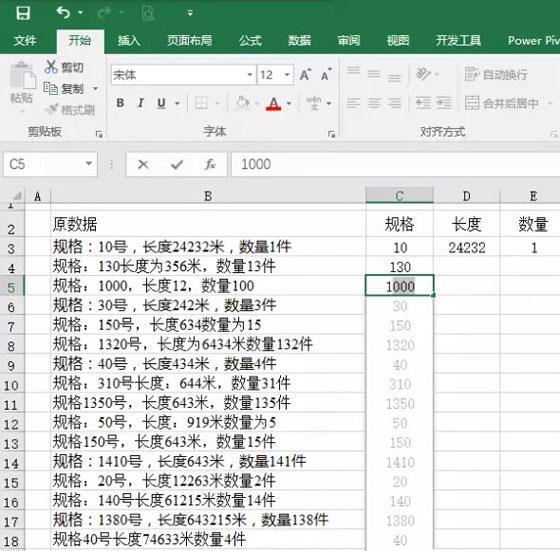
Task: Toggle Italic formatting
Action: 141,103
